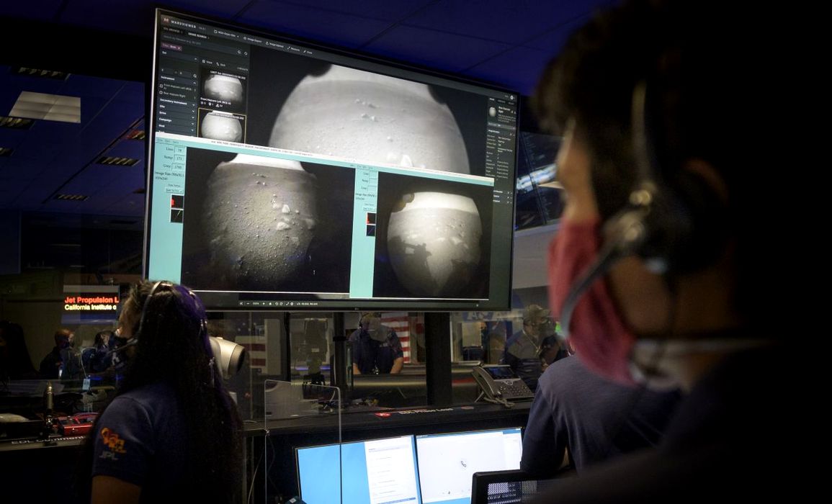Check the Rear Hazcam Right instrument checkbox
832x504 pixels.
(x=161, y=93)
